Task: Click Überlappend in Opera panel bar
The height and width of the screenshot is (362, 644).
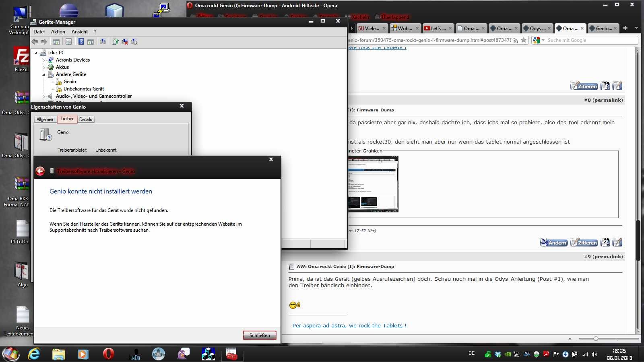Action: click(392, 17)
